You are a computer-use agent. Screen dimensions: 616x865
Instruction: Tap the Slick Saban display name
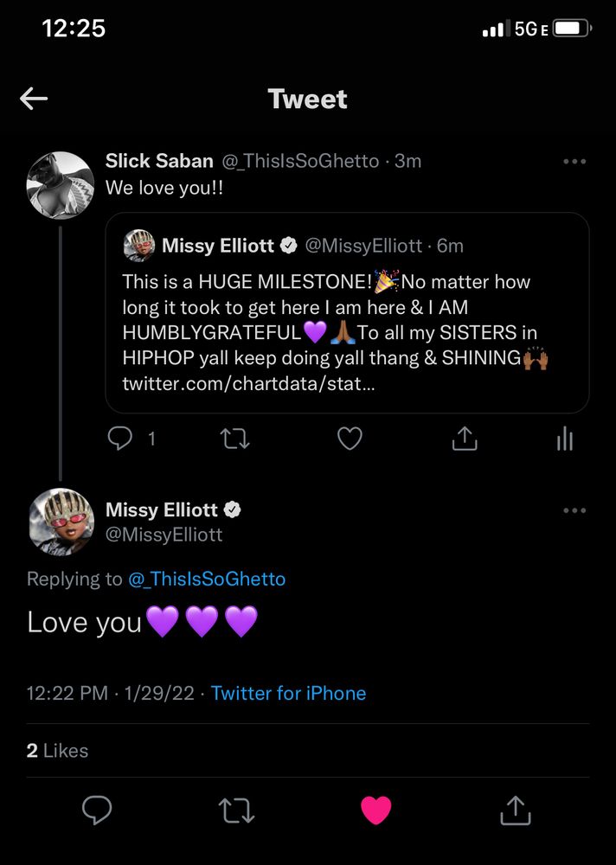[158, 161]
